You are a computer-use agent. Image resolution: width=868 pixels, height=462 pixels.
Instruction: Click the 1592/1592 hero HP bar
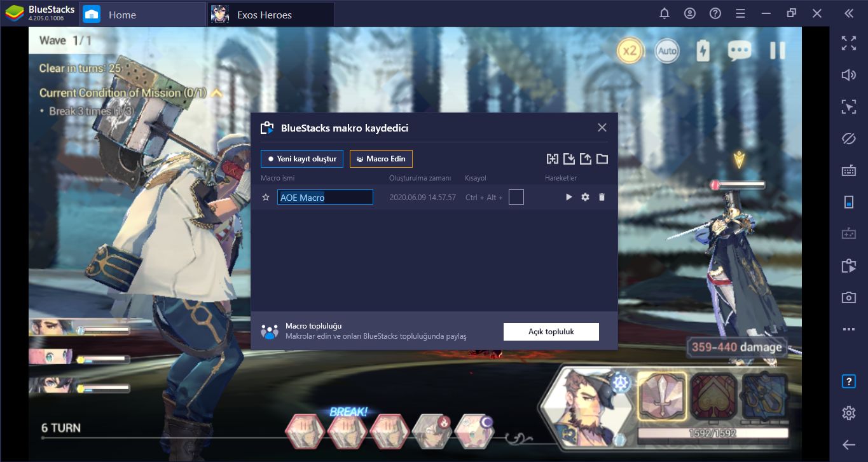coord(712,434)
